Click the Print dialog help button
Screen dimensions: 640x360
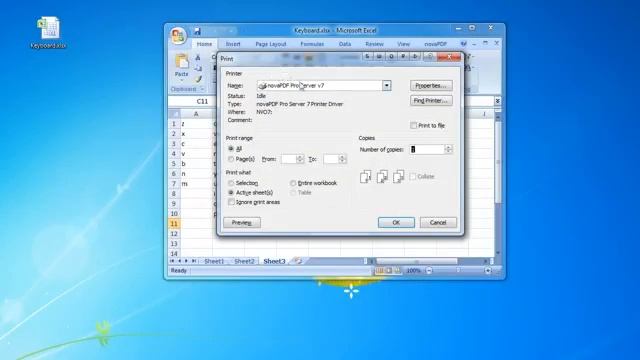point(429,57)
